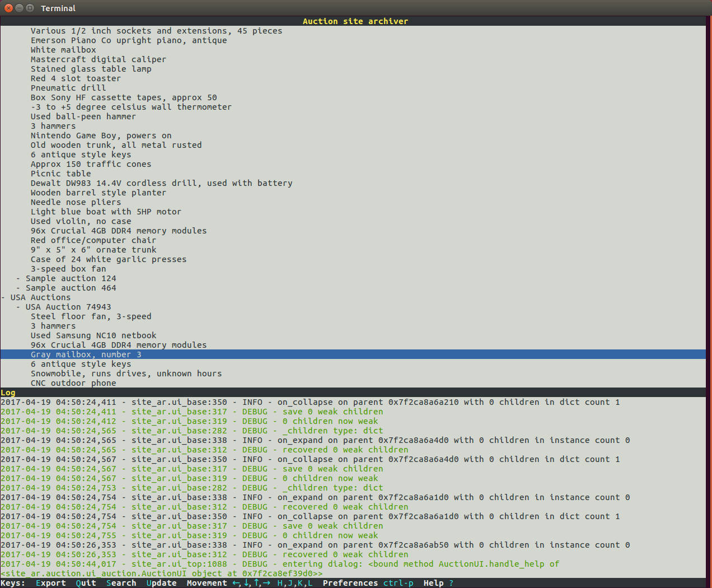This screenshot has width=712, height=588.
Task: Select Light blue boat with 5HP motor
Action: point(106,212)
